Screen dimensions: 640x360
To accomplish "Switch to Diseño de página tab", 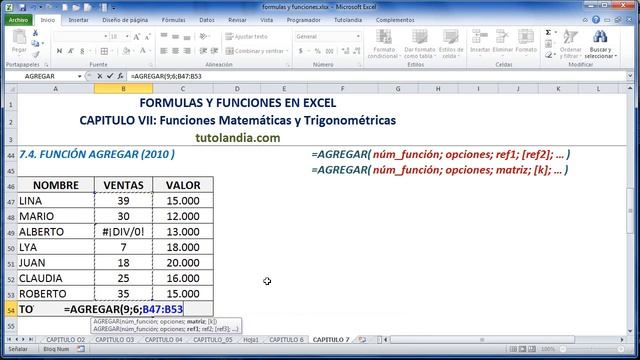I will [125, 20].
